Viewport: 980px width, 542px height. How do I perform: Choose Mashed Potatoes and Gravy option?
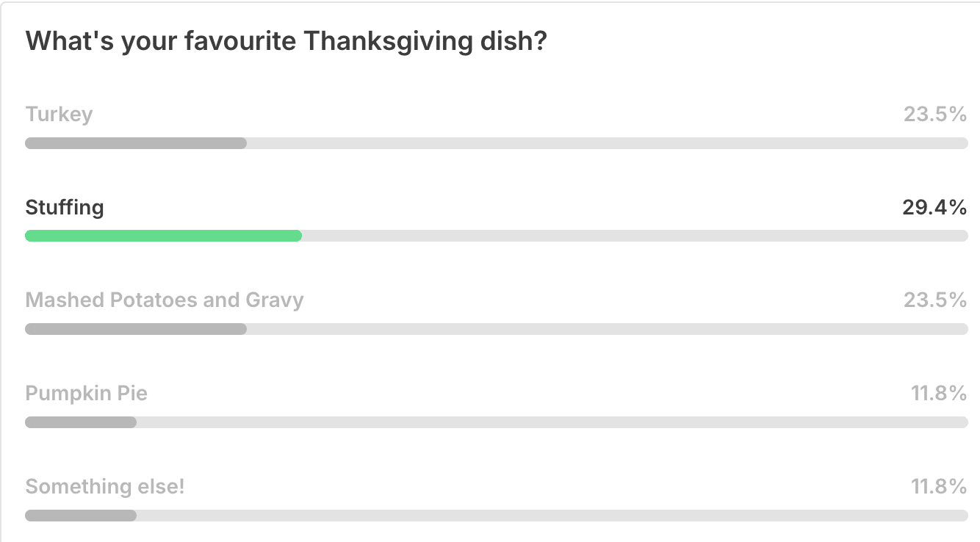point(165,300)
